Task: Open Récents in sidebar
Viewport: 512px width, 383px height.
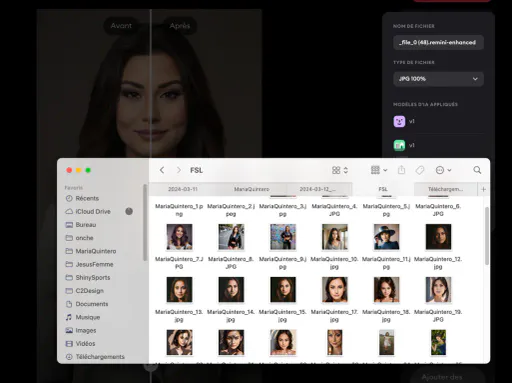Action: (x=87, y=198)
